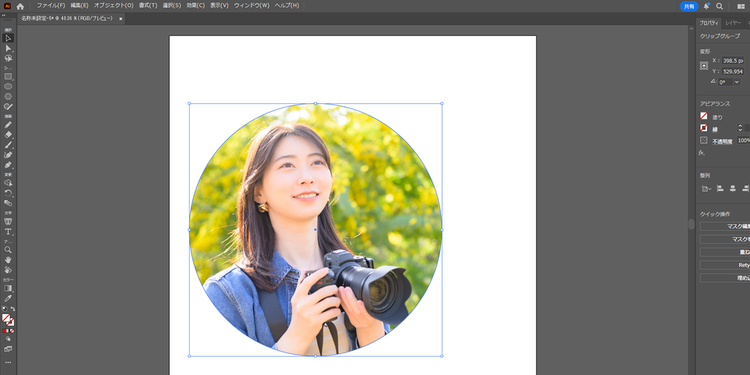The height and width of the screenshot is (375, 750).
Task: Open the 編集(E) menu
Action: click(79, 5)
